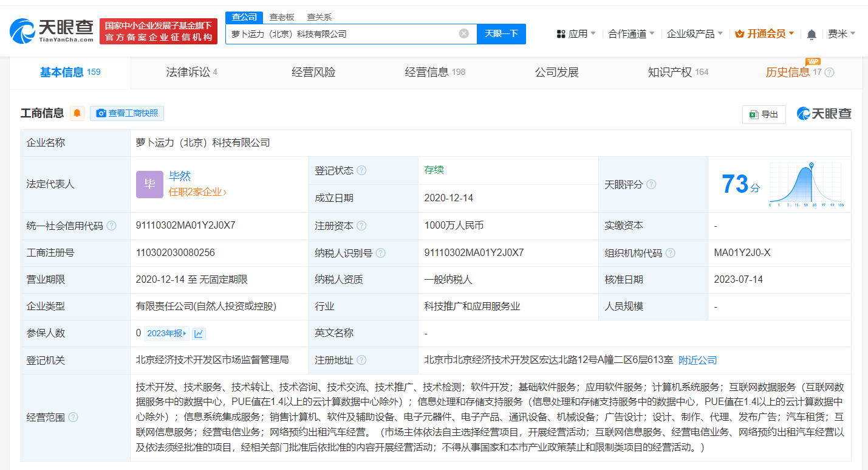868x470 pixels.
Task: Open the 附近公司 link
Action: tap(697, 360)
